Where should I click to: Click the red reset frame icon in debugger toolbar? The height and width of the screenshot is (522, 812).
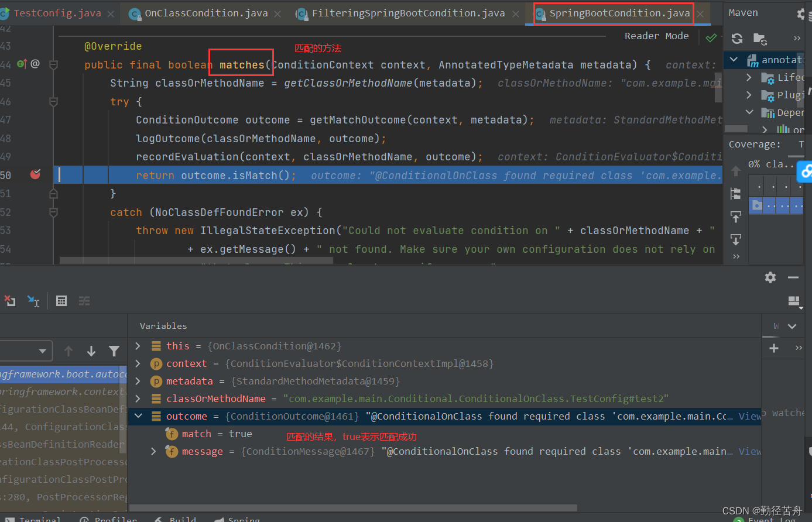coord(9,301)
